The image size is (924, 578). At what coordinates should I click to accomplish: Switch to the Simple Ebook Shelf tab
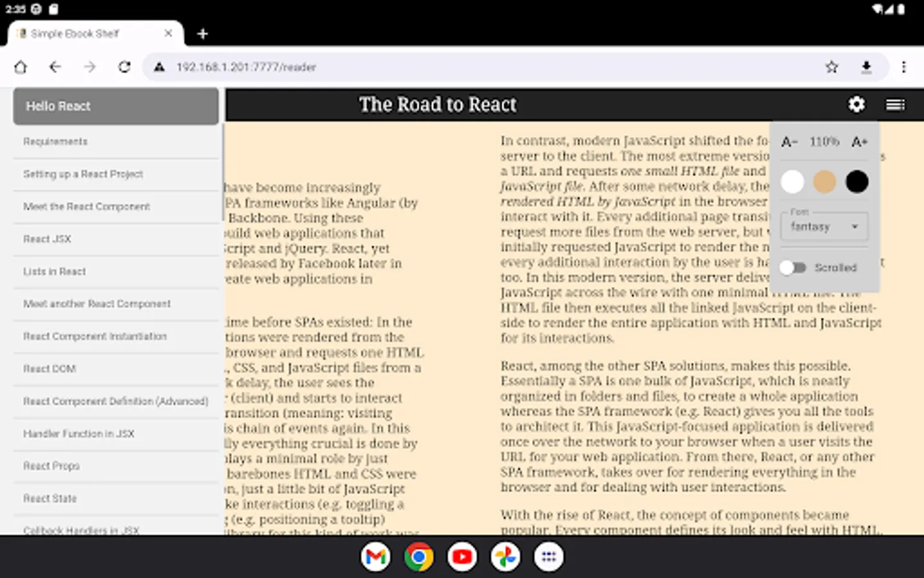point(96,33)
